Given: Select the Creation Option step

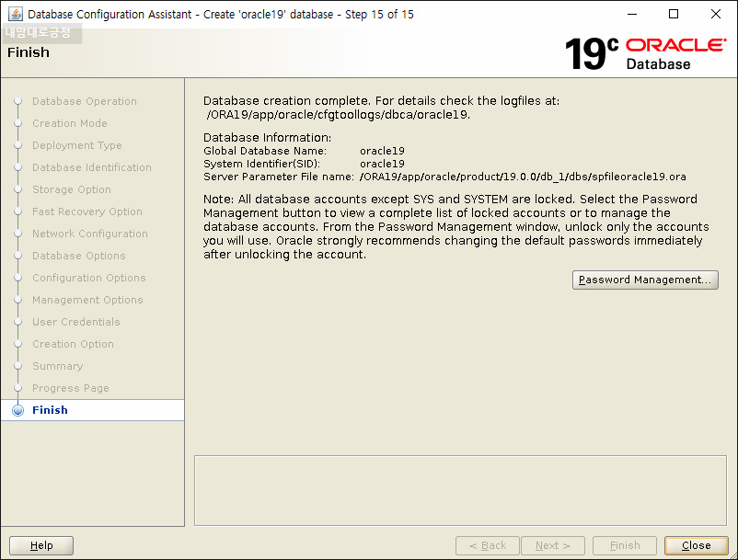Looking at the screenshot, I should pyautogui.click(x=73, y=344).
